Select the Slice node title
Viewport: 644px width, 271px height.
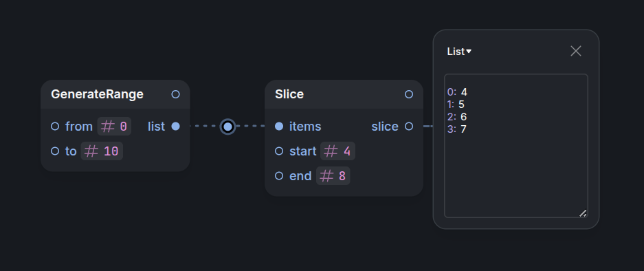pos(289,94)
